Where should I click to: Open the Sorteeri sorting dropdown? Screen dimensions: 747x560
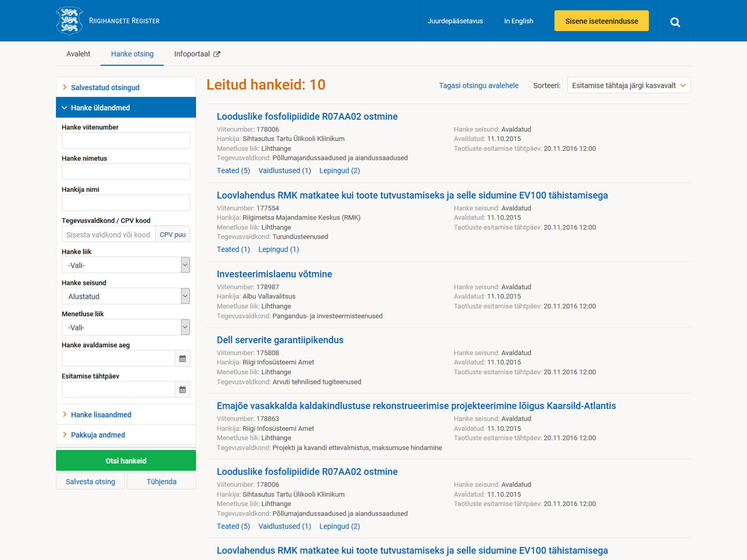(x=628, y=86)
